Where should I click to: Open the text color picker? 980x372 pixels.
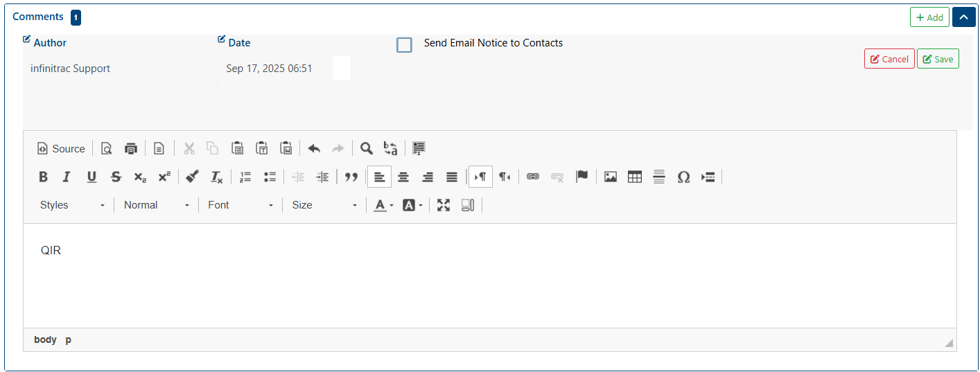pyautogui.click(x=383, y=205)
